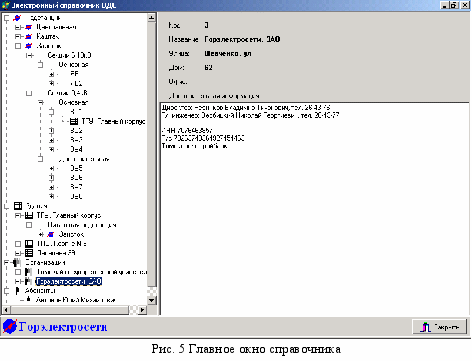Select "ТП8, Главный корпус" under Здания
Viewport: 472px width, 361px height.
[x=69, y=215]
